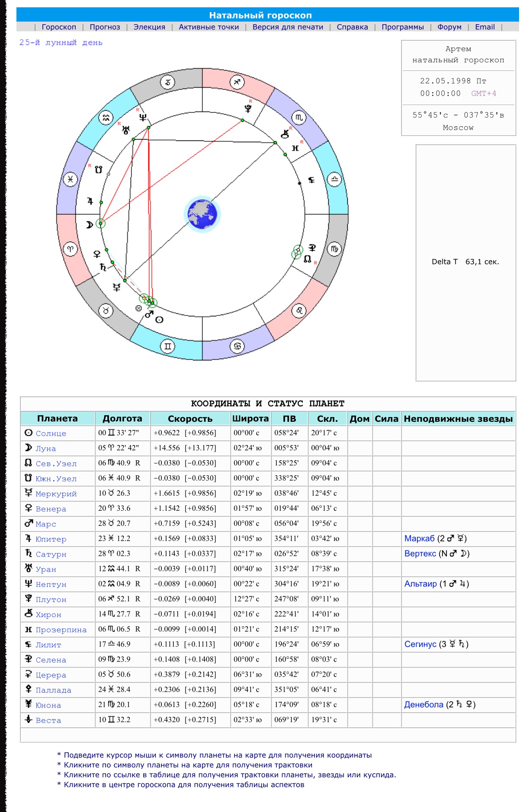Follow the Хирон link in the table
Image resolution: width=529 pixels, height=812 pixels.
point(48,615)
